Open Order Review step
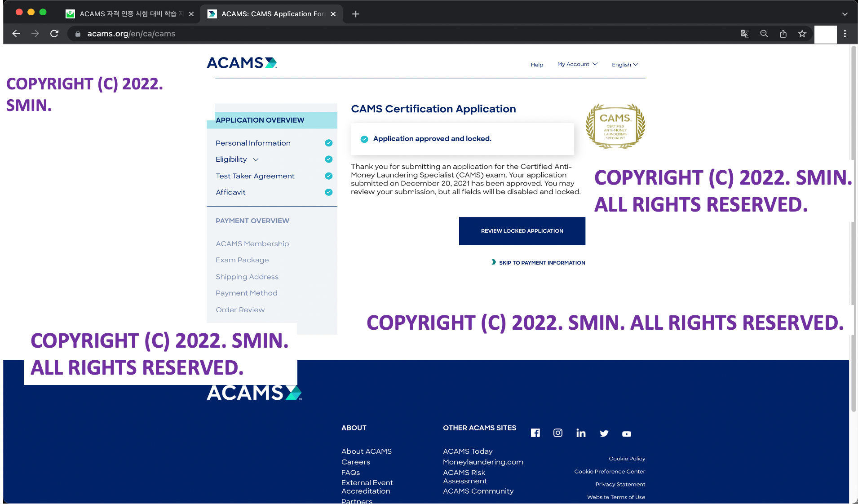This screenshot has height=504, width=858. [240, 309]
